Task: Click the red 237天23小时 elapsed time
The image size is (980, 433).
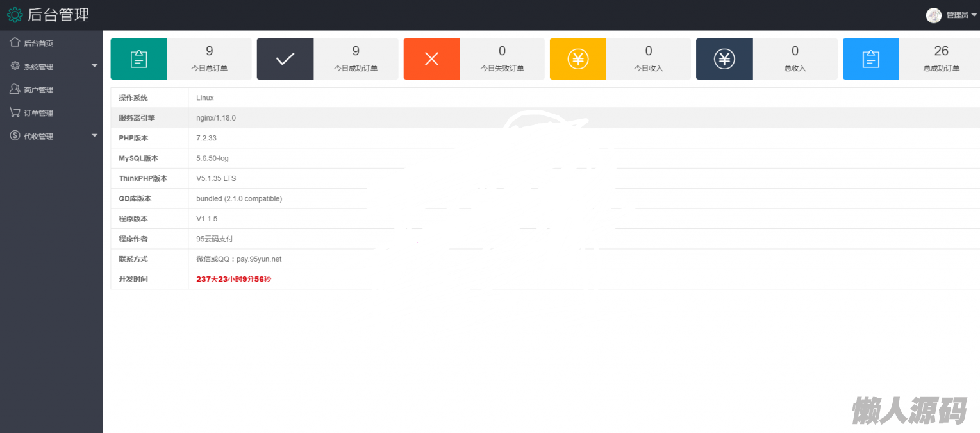Action: [x=233, y=279]
